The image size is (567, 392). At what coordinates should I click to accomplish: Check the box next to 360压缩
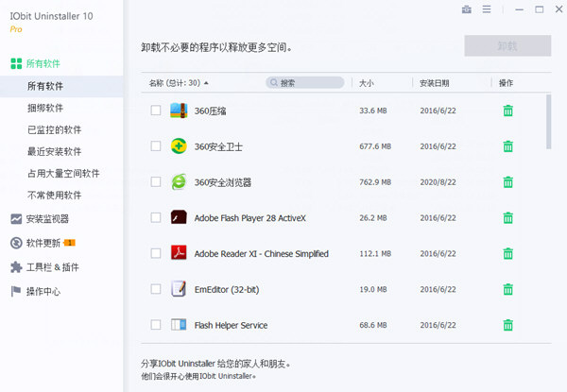[156, 111]
